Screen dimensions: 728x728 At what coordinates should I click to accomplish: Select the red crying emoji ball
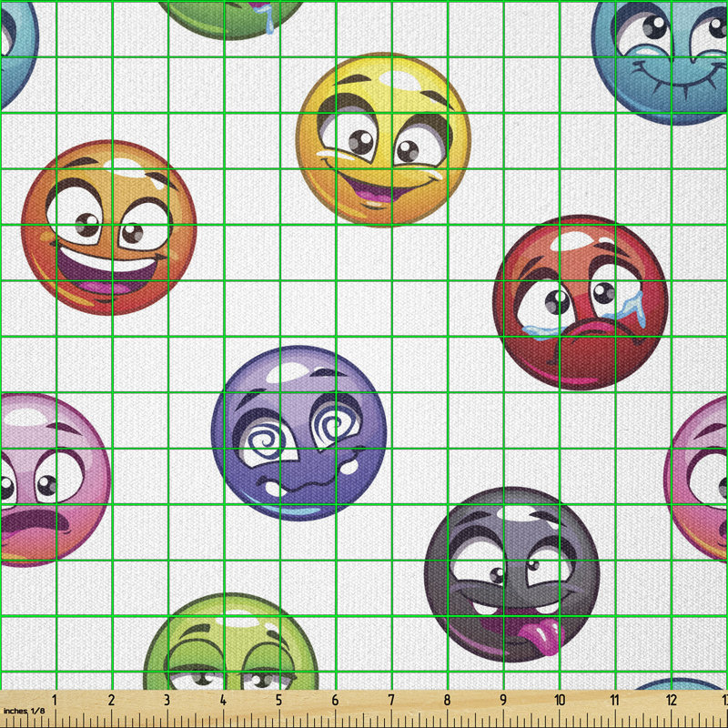coord(581,303)
